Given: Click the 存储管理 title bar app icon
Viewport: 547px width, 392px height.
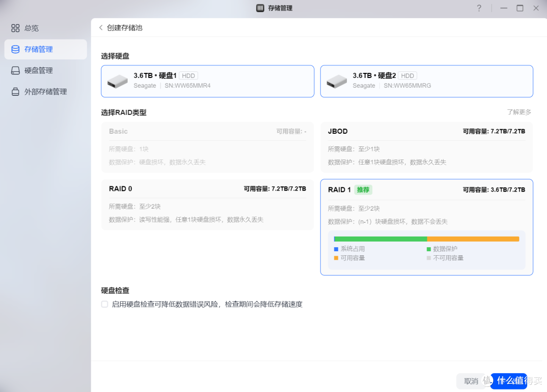Looking at the screenshot, I should point(260,8).
